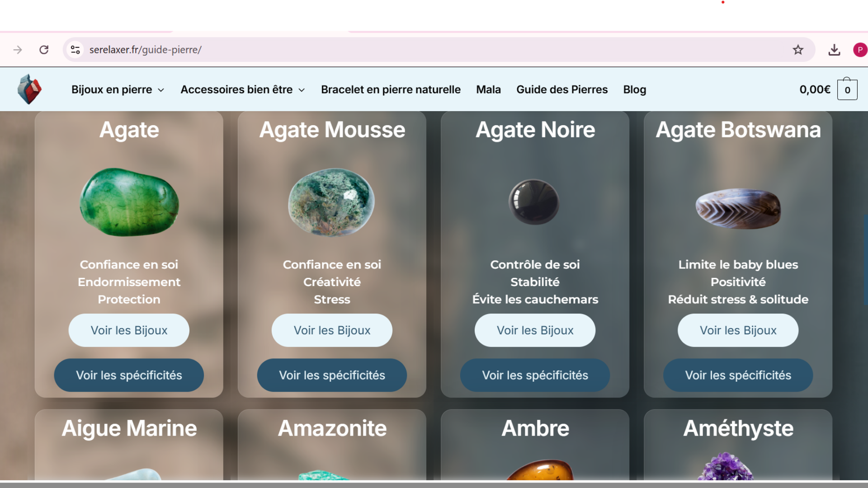
Task: Open Guide des Pierres menu item
Action: [562, 89]
